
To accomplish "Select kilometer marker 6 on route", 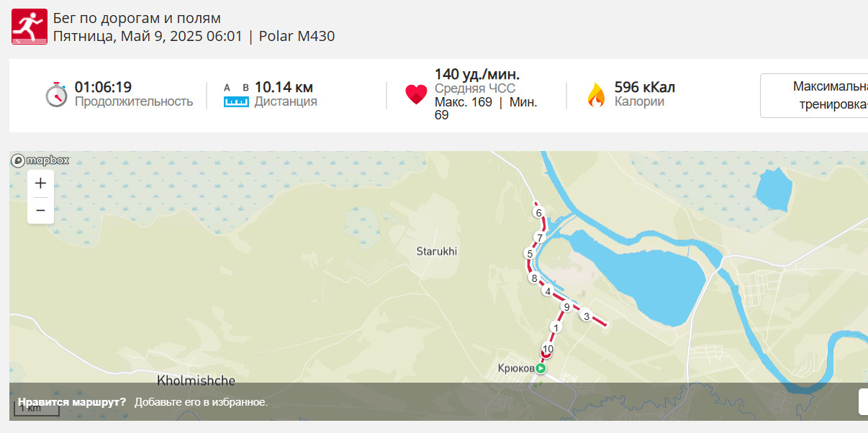I will click(538, 213).
